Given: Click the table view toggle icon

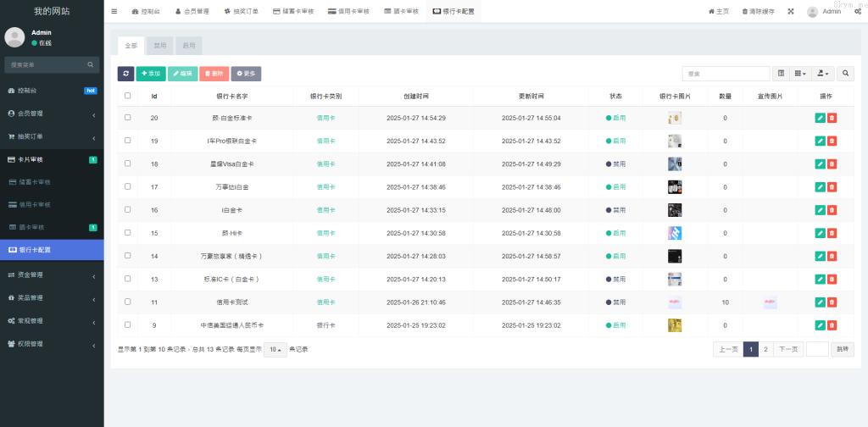Looking at the screenshot, I should click(x=781, y=74).
